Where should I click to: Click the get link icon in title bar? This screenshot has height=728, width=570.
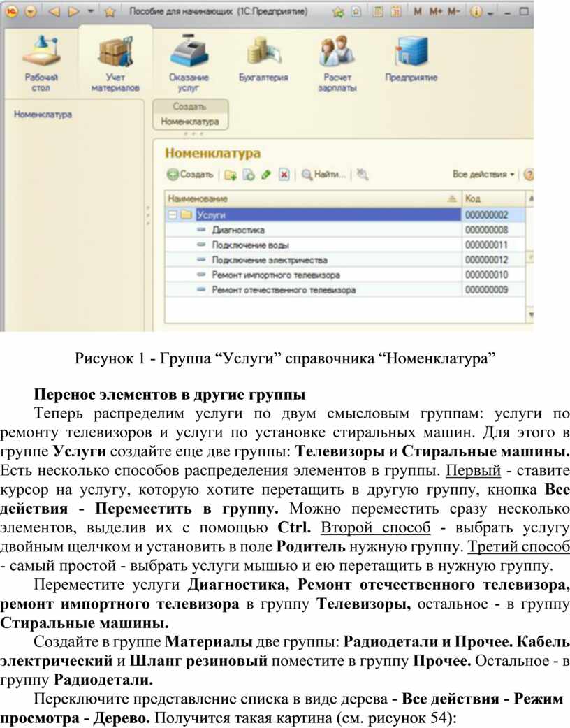[356, 12]
